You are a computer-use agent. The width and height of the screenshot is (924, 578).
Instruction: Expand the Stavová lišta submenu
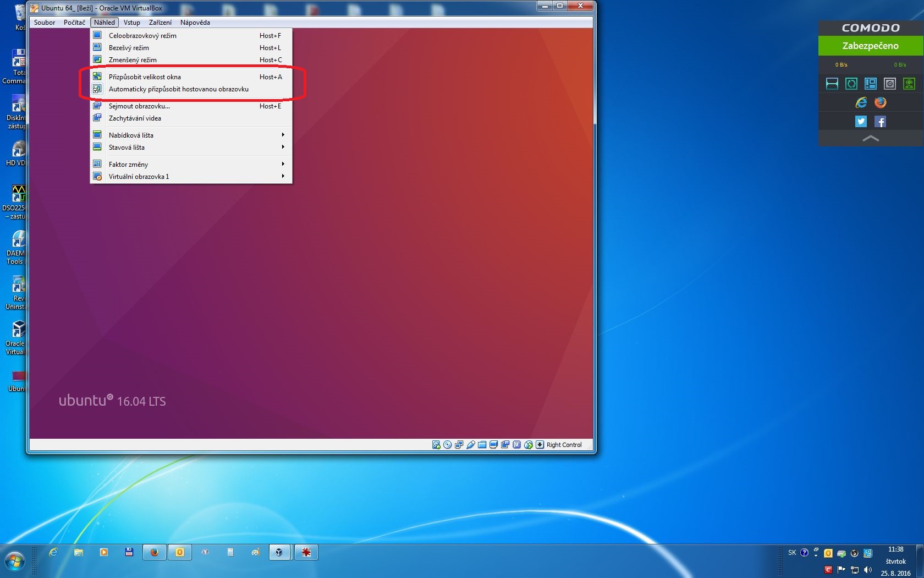tap(191, 147)
